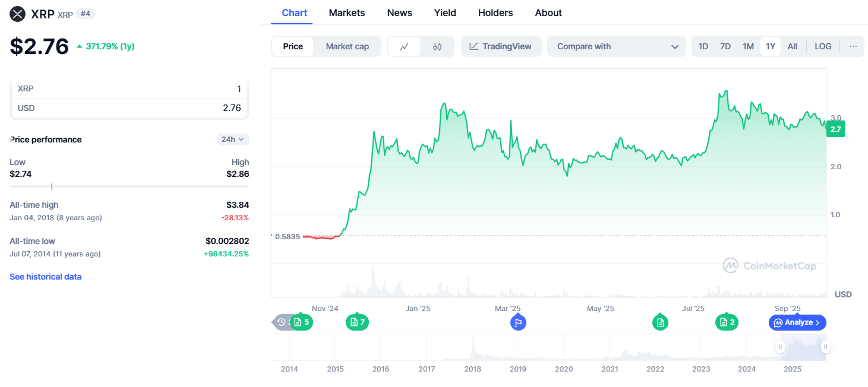The height and width of the screenshot is (387, 868).
Task: Click the Jan 04, 2018 date text
Action: 31,218
